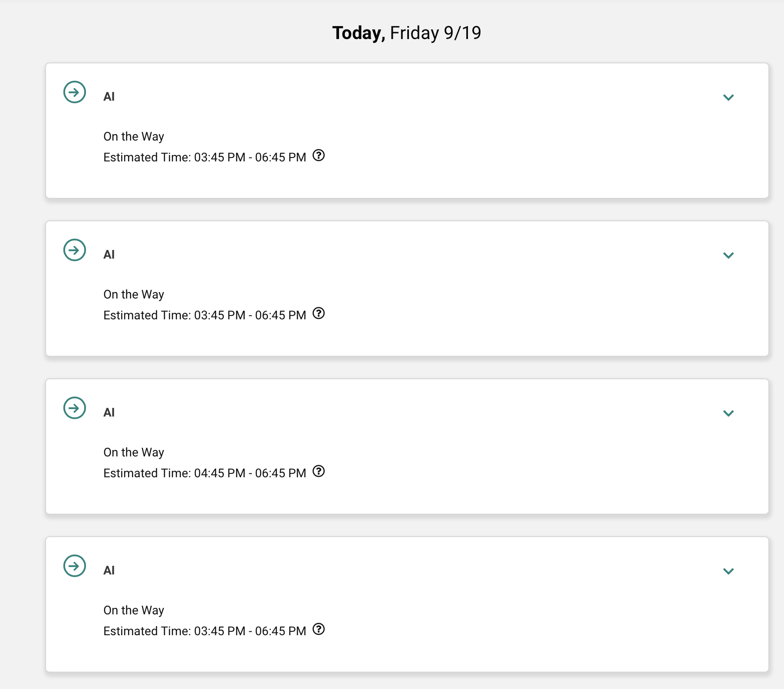Open help icon next to 04:45 PM estimate

coord(319,472)
